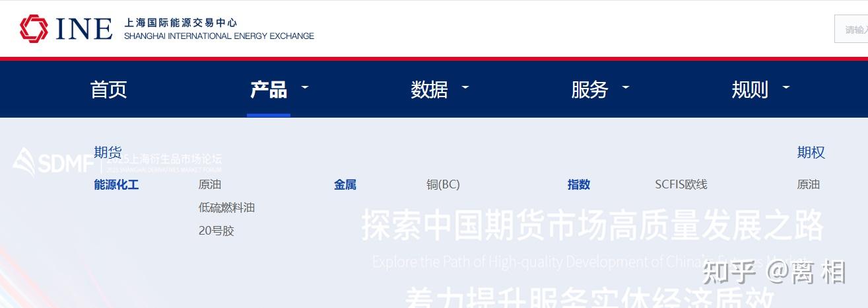868x308 pixels.
Task: Open the 20号胶 product link
Action: [217, 231]
